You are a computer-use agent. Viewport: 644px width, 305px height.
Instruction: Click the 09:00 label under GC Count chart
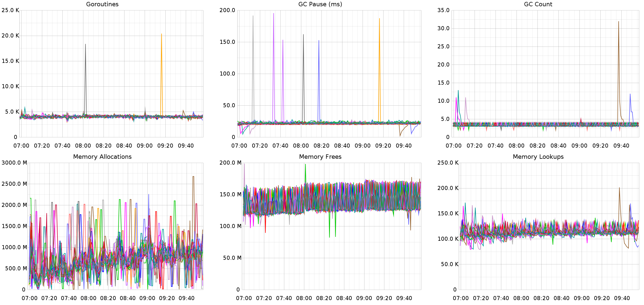click(579, 146)
